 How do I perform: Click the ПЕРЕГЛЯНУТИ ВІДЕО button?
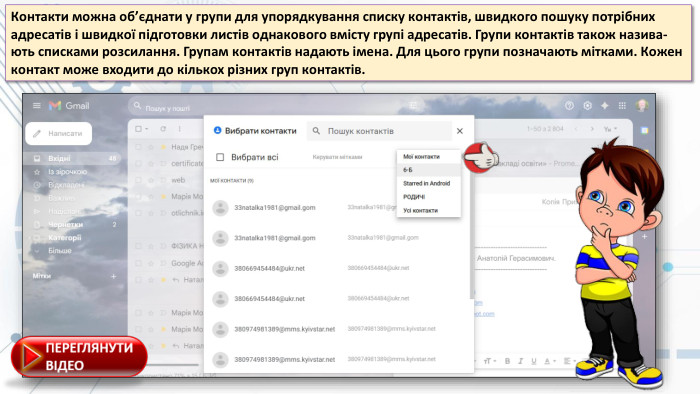pos(79,357)
